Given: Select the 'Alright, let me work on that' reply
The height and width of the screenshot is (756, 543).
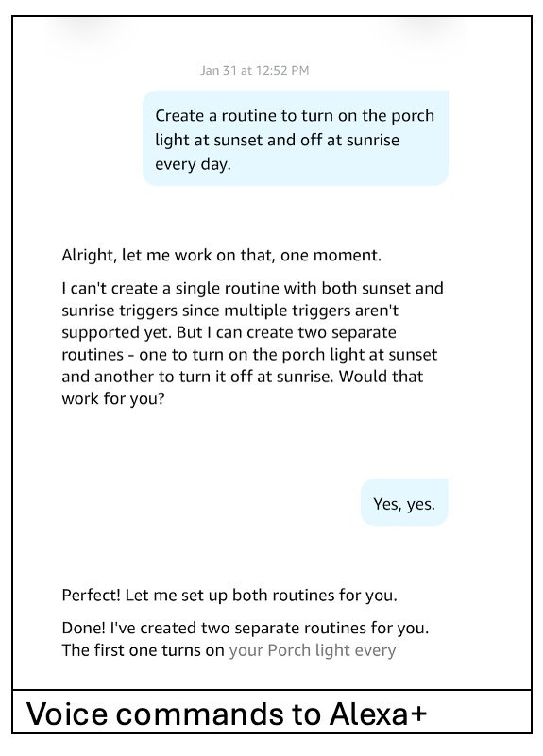Looking at the screenshot, I should pyautogui.click(x=221, y=255).
